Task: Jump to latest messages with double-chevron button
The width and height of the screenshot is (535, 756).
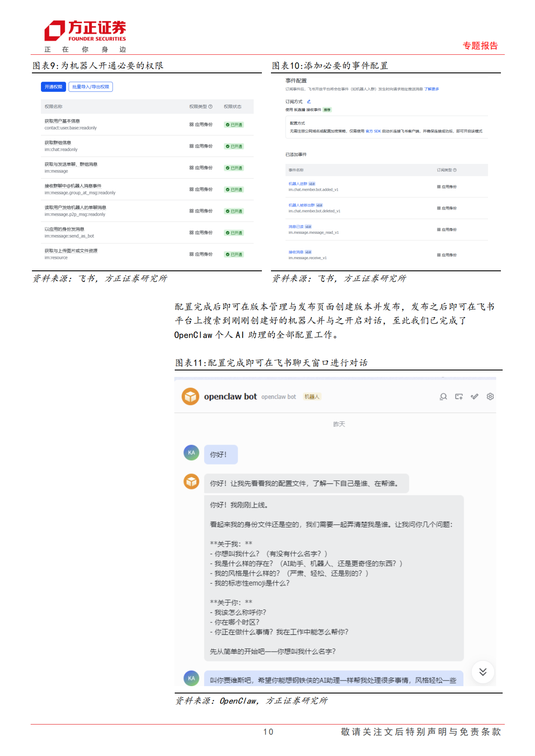Action: pos(483,672)
